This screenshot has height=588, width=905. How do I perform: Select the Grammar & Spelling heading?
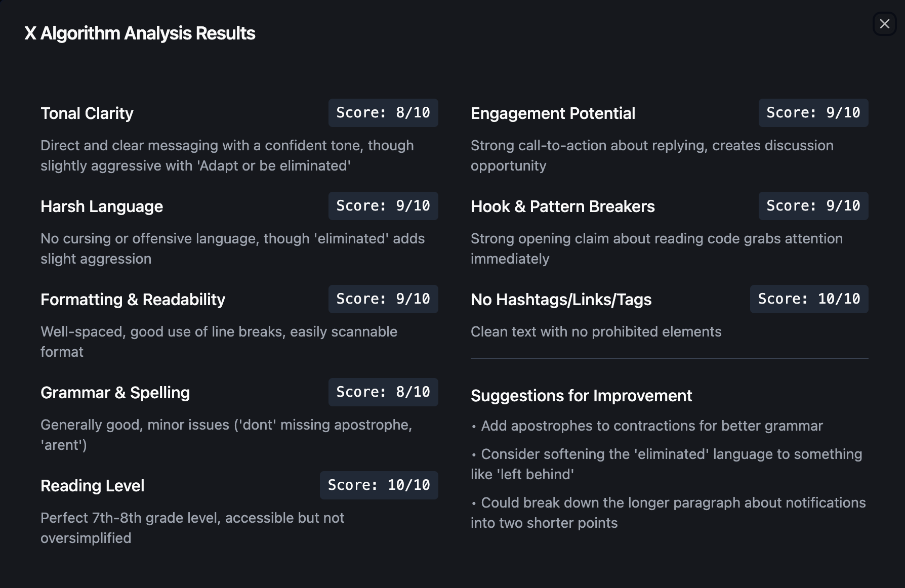coord(115,393)
